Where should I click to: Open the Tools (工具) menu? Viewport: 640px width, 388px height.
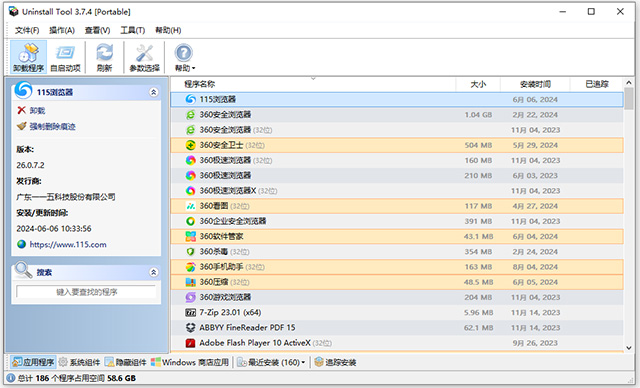[133, 30]
